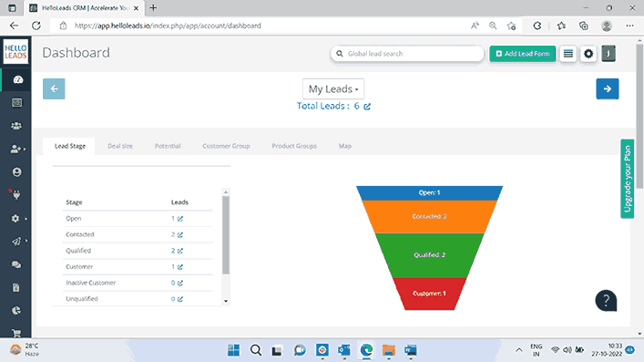
Task: Refresh the browser page
Action: pos(36,26)
